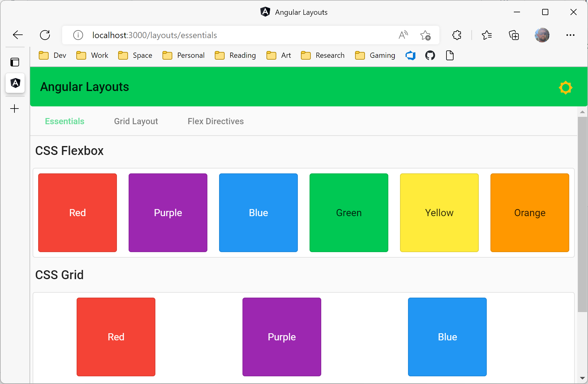The height and width of the screenshot is (384, 588).
Task: Add this page to favorites
Action: point(426,35)
